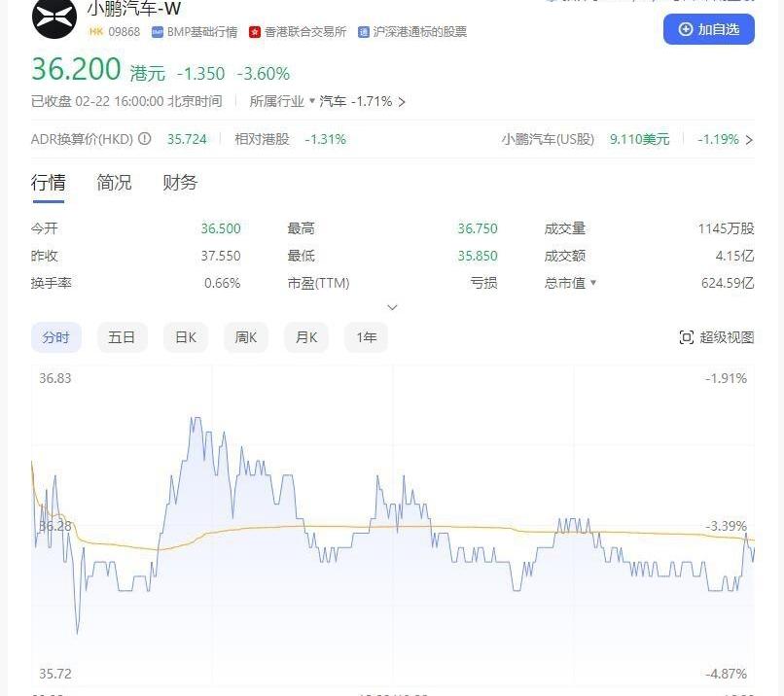
Task: Select the 1年 chart view
Action: (x=366, y=337)
